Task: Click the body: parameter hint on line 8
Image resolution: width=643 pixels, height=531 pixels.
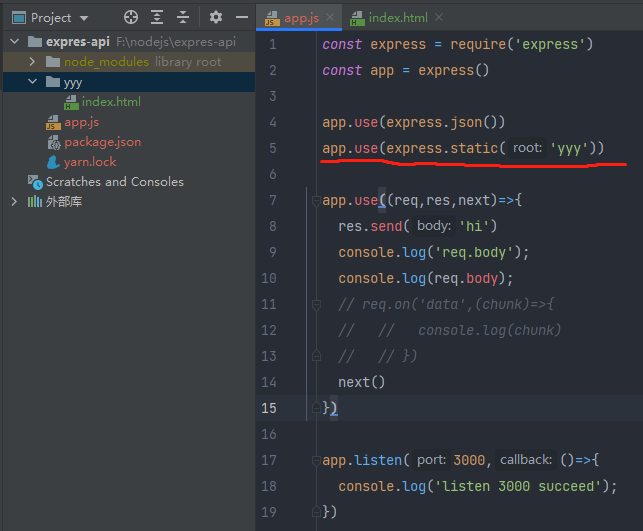Action: click(x=434, y=226)
